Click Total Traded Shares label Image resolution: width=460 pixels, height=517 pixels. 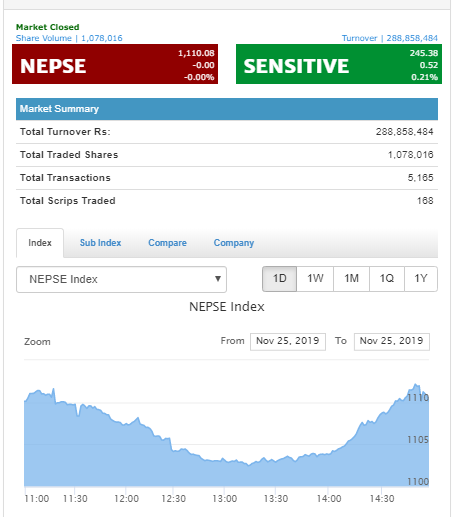(69, 155)
